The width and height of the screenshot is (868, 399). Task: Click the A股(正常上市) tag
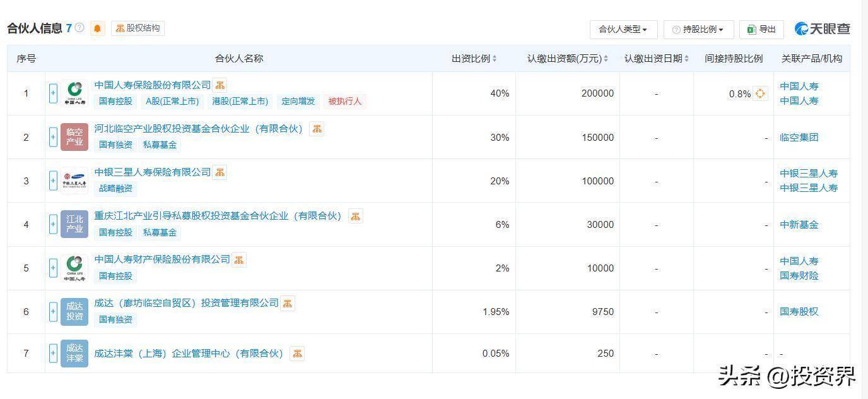[x=172, y=101]
